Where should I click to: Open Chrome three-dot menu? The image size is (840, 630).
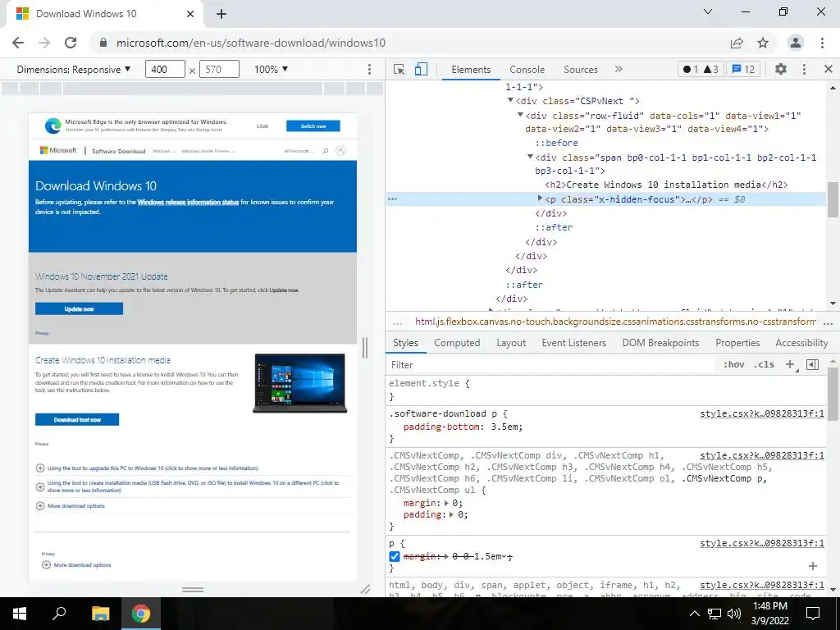pyautogui.click(x=822, y=43)
